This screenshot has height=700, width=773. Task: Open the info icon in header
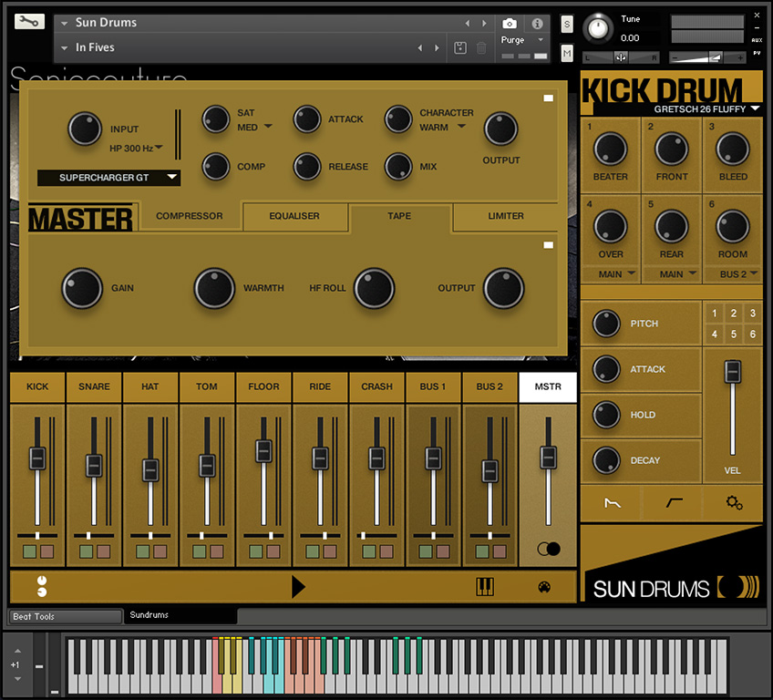point(537,23)
